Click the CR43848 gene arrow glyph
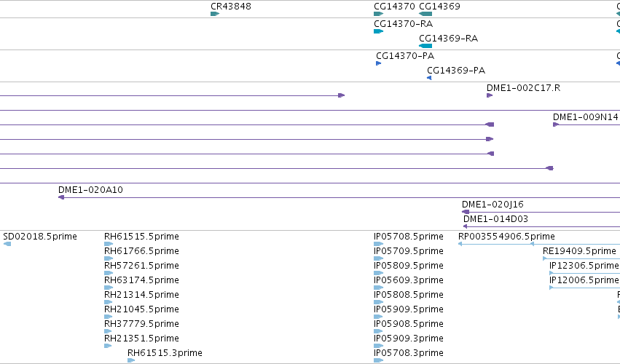This screenshot has width=620, height=364. coord(215,14)
